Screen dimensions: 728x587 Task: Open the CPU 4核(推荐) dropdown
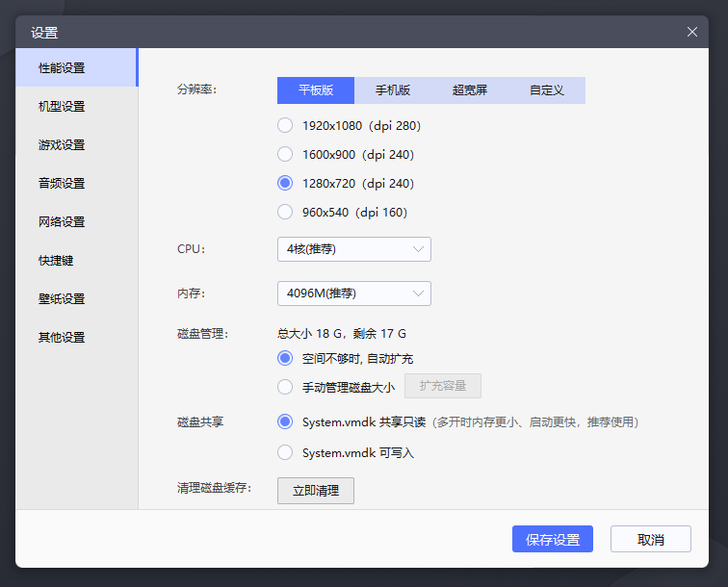coord(354,249)
